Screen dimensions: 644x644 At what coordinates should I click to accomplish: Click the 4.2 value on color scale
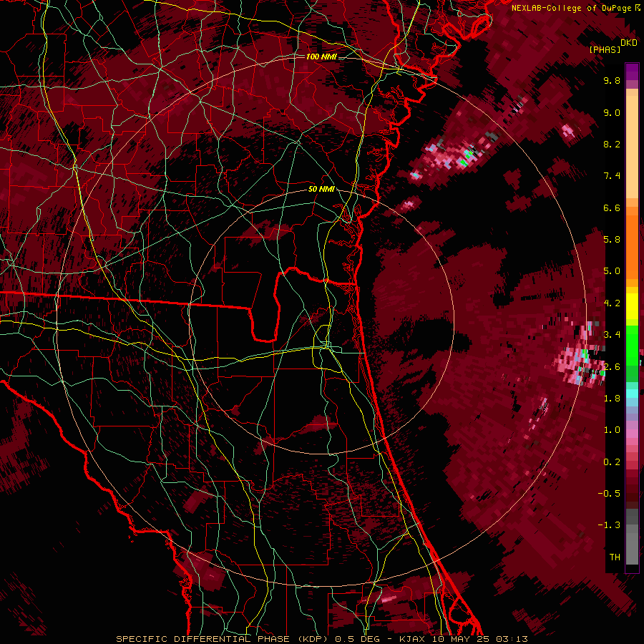coord(612,303)
